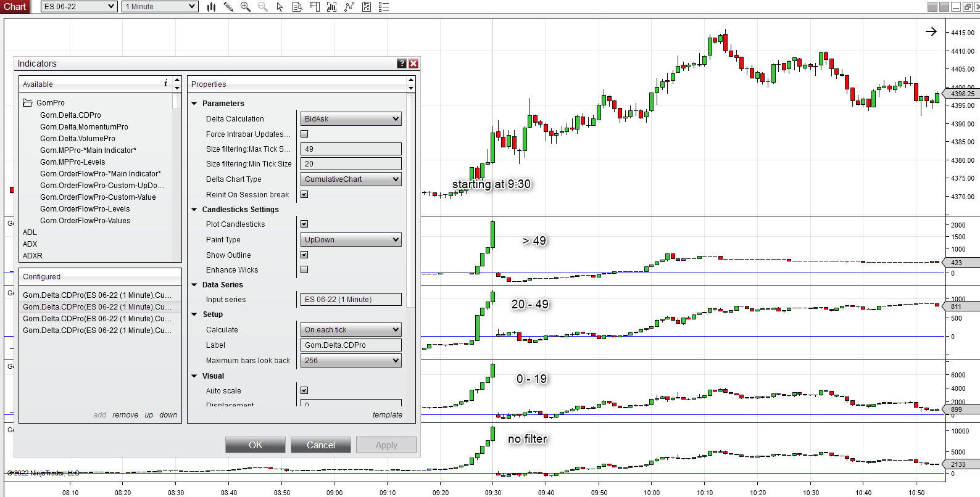This screenshot has height=497, width=980.
Task: Collapse the Visual section
Action: click(x=194, y=376)
